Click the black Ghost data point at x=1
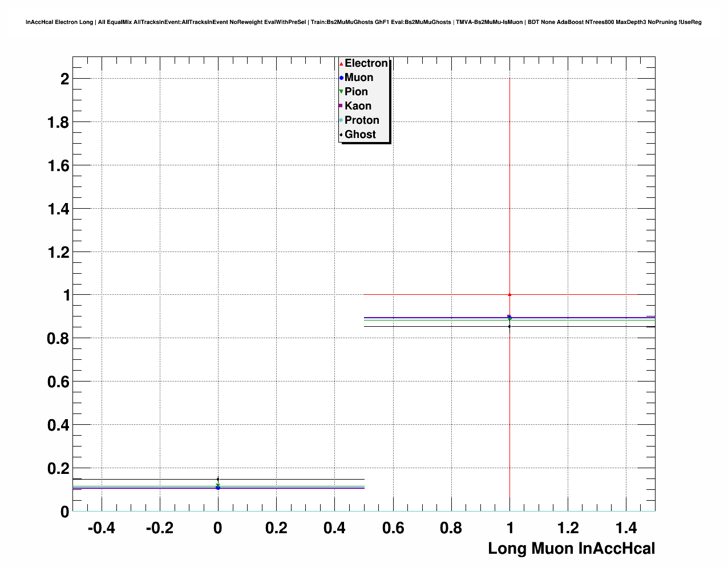Screen dimensions: 728x568 click(x=509, y=326)
